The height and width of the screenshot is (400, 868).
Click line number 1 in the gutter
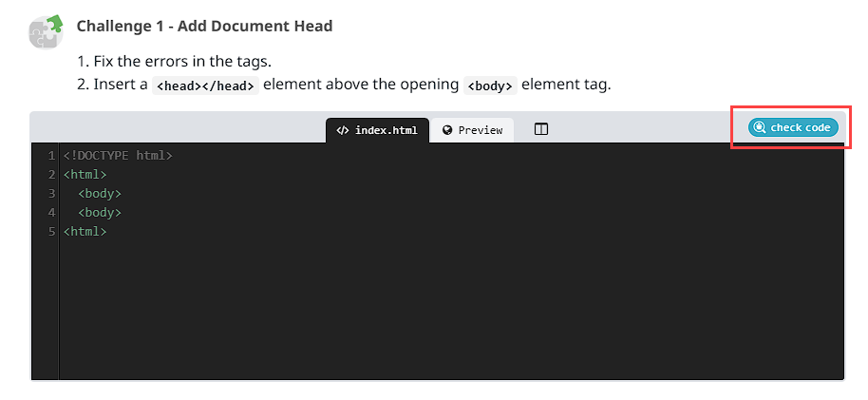coord(51,156)
